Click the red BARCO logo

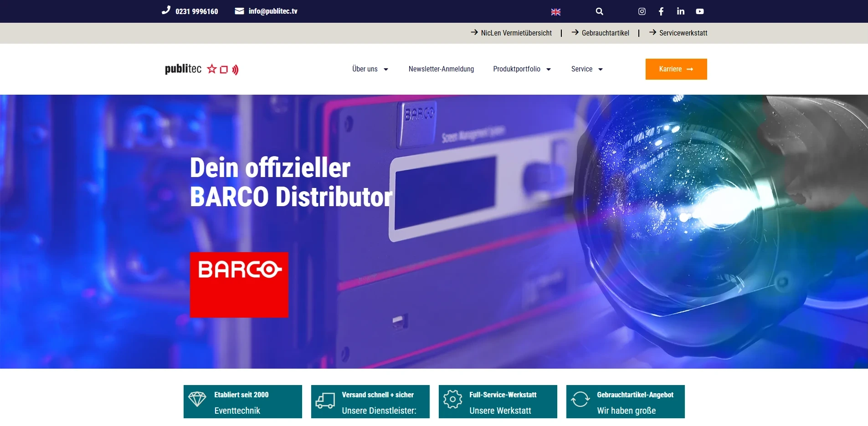[x=239, y=285]
